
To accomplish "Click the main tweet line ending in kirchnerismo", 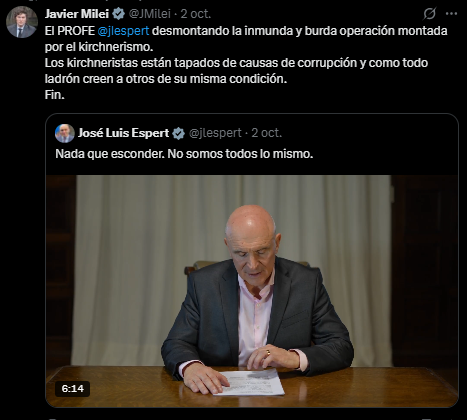I will point(99,47).
